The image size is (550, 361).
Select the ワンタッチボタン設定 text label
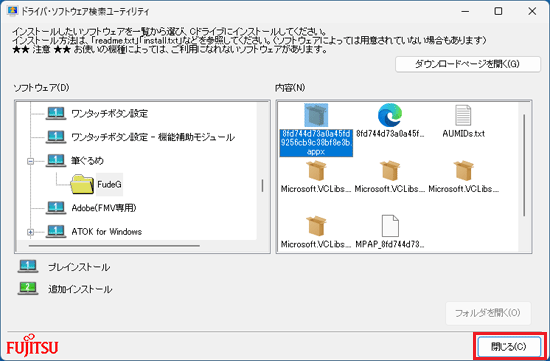(x=110, y=114)
